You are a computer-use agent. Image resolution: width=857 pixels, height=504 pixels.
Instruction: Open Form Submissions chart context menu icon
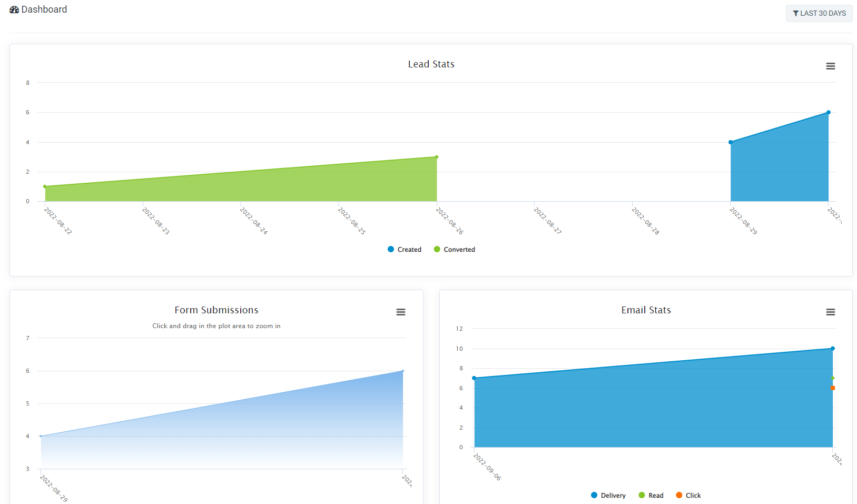pos(400,312)
